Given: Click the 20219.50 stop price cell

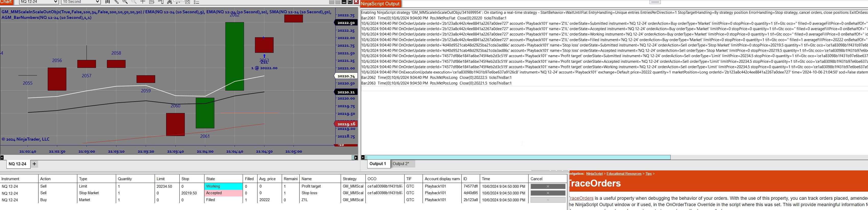Looking at the screenshot, I should coord(192,193).
